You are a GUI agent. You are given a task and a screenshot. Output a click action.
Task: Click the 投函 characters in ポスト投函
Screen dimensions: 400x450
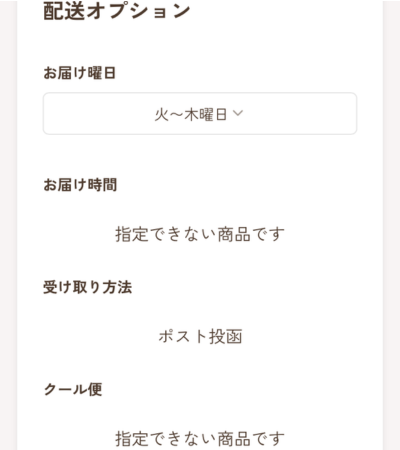[225, 336]
